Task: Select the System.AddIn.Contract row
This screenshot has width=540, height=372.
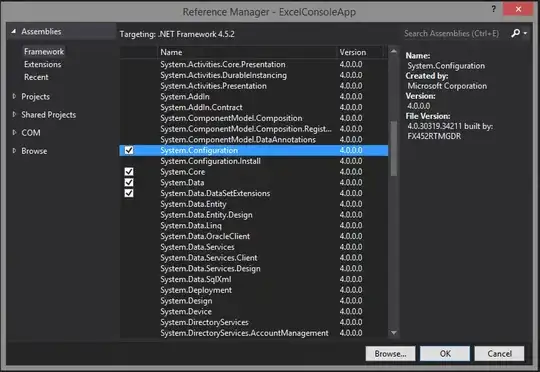Action: pos(253,107)
